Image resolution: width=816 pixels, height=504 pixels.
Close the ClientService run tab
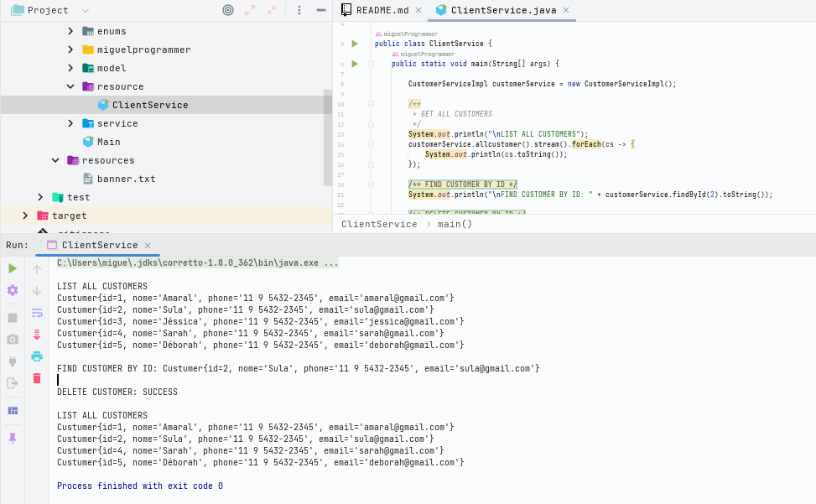coord(148,246)
